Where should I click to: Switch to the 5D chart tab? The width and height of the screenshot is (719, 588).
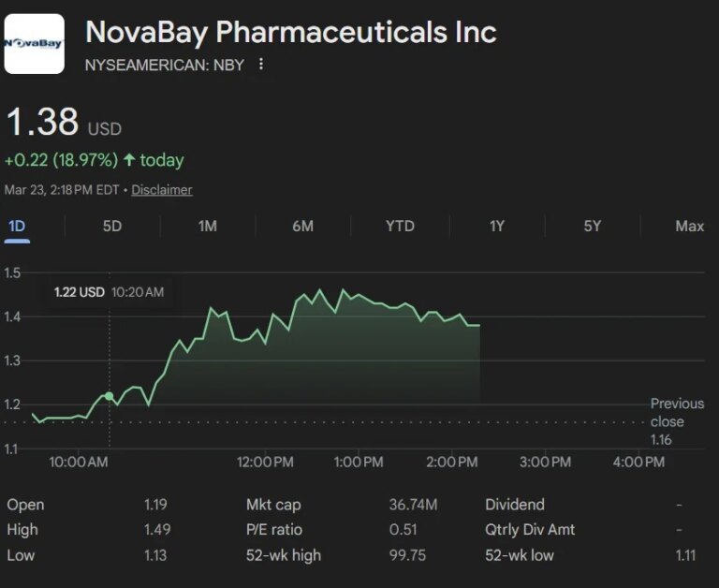[112, 226]
